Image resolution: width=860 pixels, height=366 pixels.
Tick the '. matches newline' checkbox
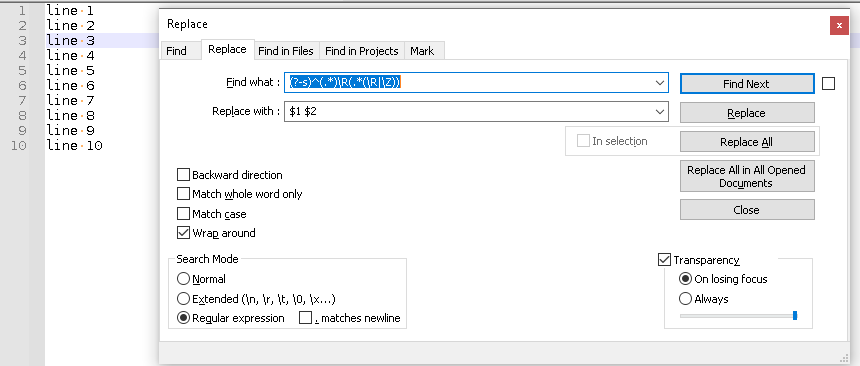305,318
